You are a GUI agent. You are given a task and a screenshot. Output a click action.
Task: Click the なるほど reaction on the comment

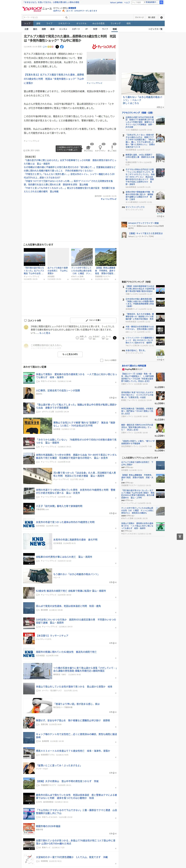pos(94,338)
